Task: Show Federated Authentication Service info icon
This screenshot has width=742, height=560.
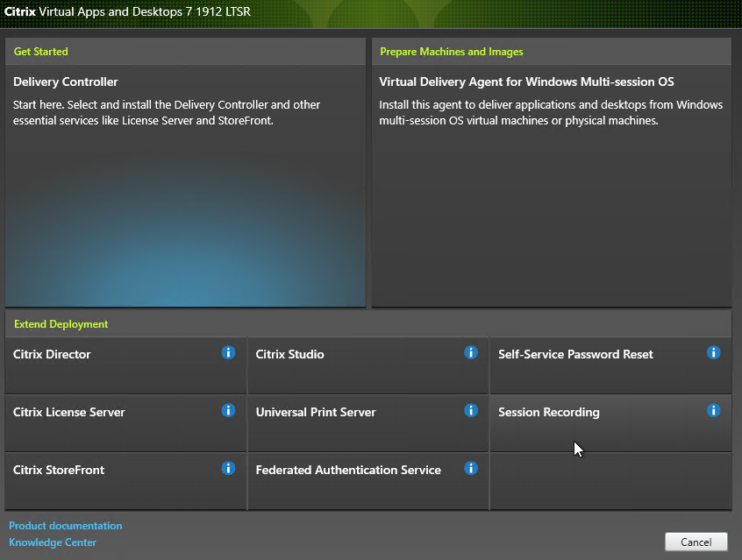Action: (471, 468)
